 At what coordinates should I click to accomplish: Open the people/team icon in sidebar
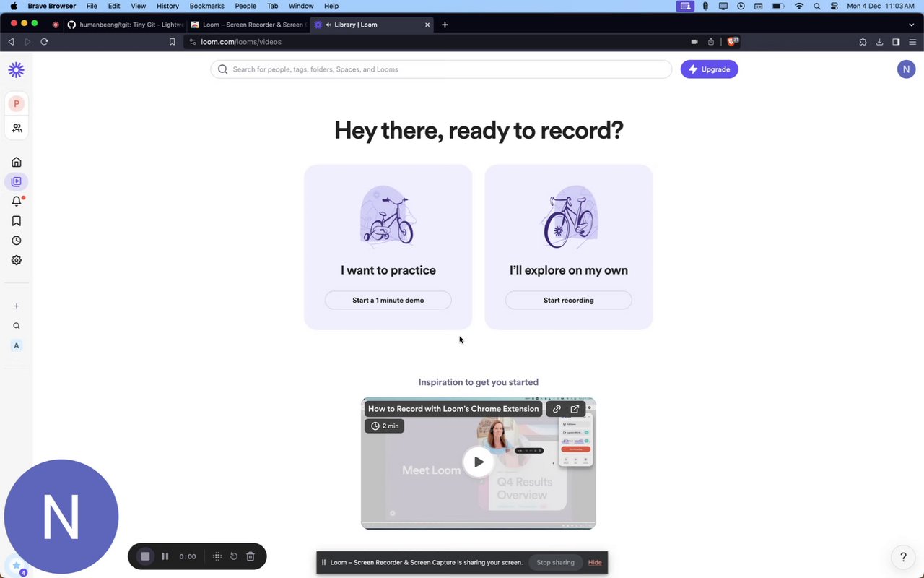click(16, 128)
